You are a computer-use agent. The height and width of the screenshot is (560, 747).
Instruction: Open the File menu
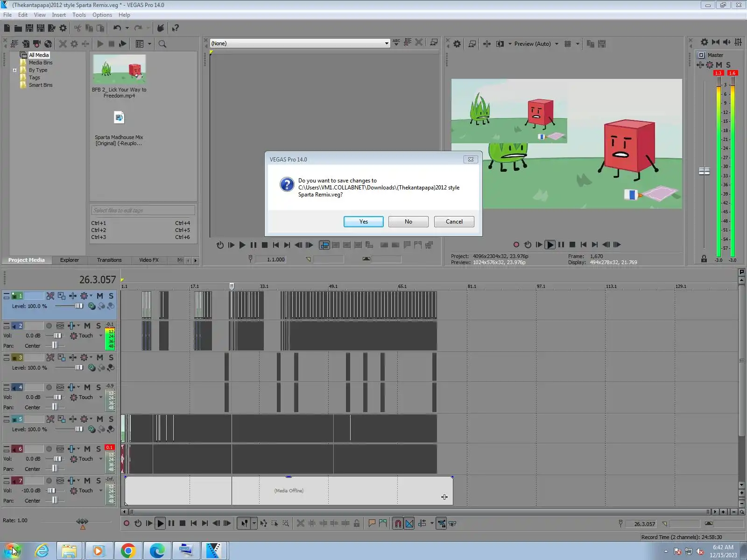tap(7, 15)
